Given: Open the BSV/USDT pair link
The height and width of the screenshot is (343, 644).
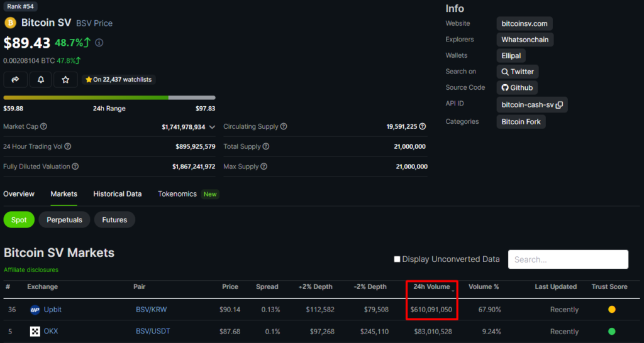Looking at the screenshot, I should pos(153,331).
